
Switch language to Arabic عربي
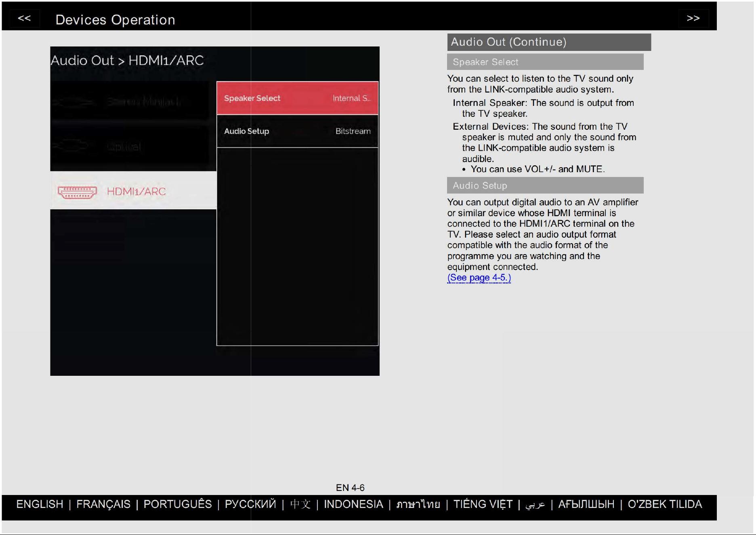pos(535,505)
